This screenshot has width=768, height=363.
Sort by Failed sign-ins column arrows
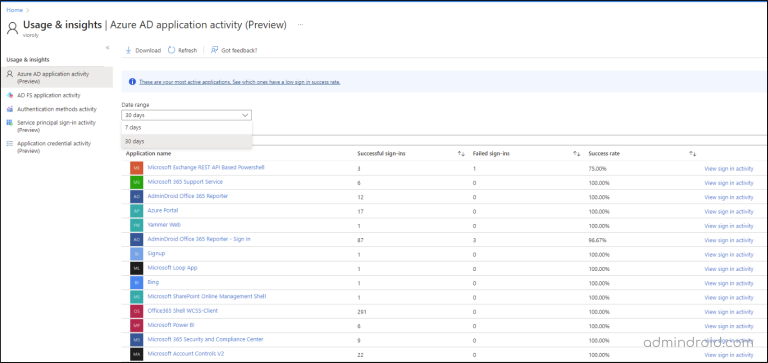click(x=576, y=154)
